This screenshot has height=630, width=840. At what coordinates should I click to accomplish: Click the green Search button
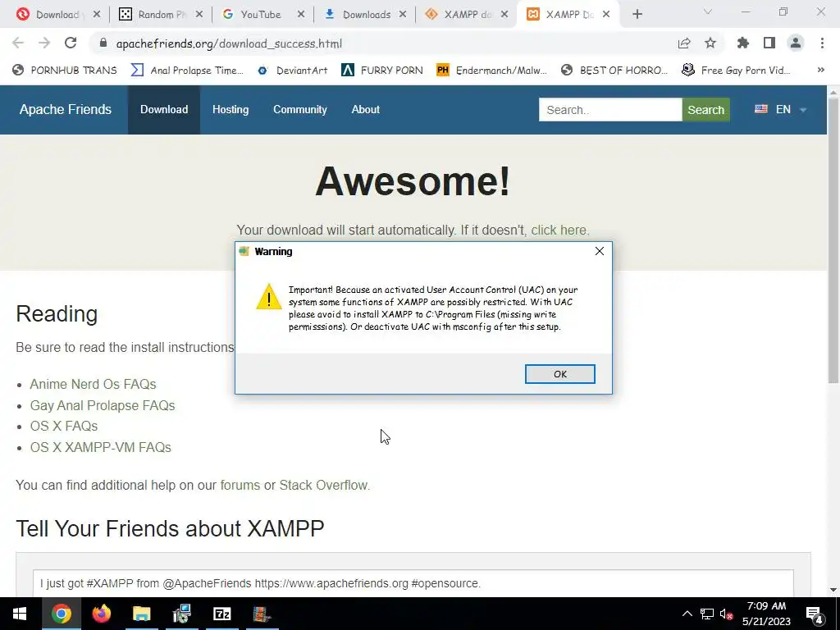click(705, 110)
